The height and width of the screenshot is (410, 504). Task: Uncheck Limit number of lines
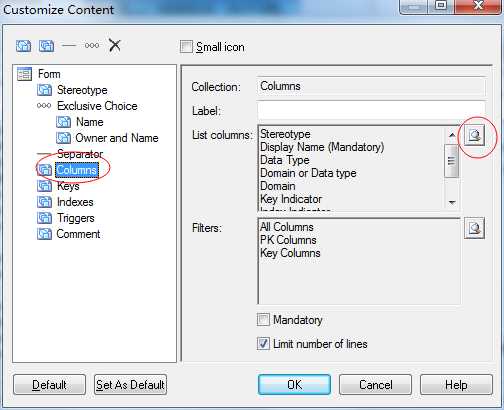263,344
